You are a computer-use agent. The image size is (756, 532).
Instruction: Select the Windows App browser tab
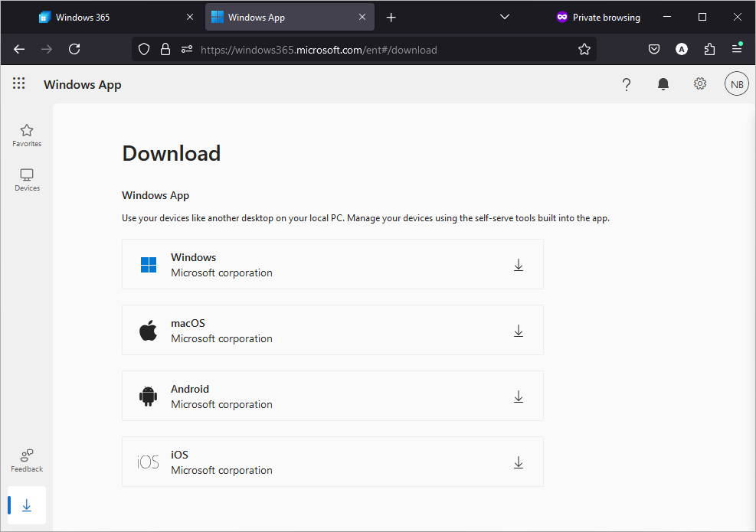[290, 18]
